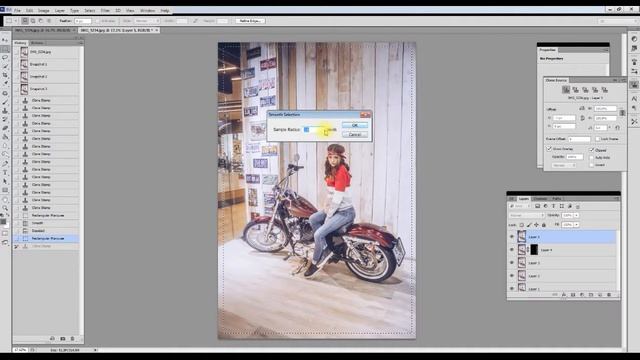640x360 pixels.
Task: Select the Move tool
Action: (5, 40)
